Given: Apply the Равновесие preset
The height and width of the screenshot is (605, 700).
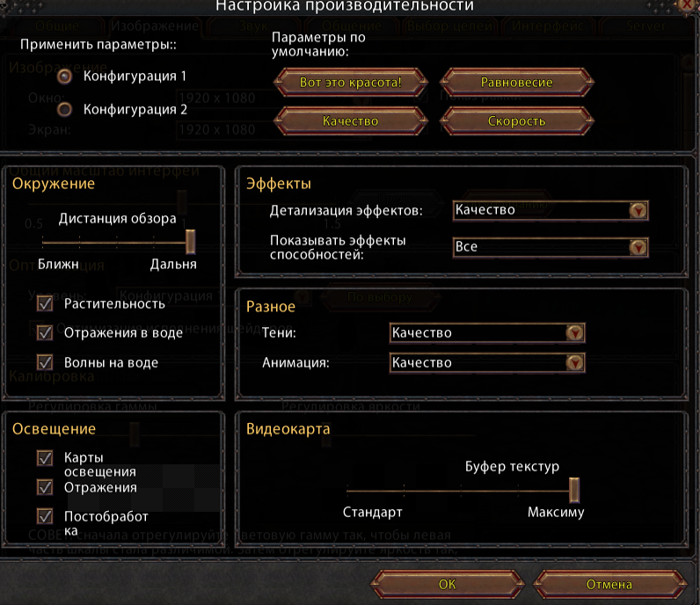Looking at the screenshot, I should pyautogui.click(x=516, y=83).
